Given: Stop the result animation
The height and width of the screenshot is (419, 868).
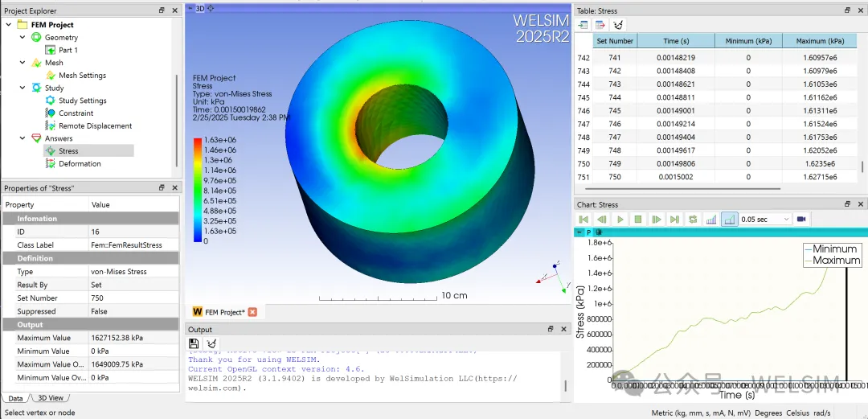Looking at the screenshot, I should tap(638, 220).
